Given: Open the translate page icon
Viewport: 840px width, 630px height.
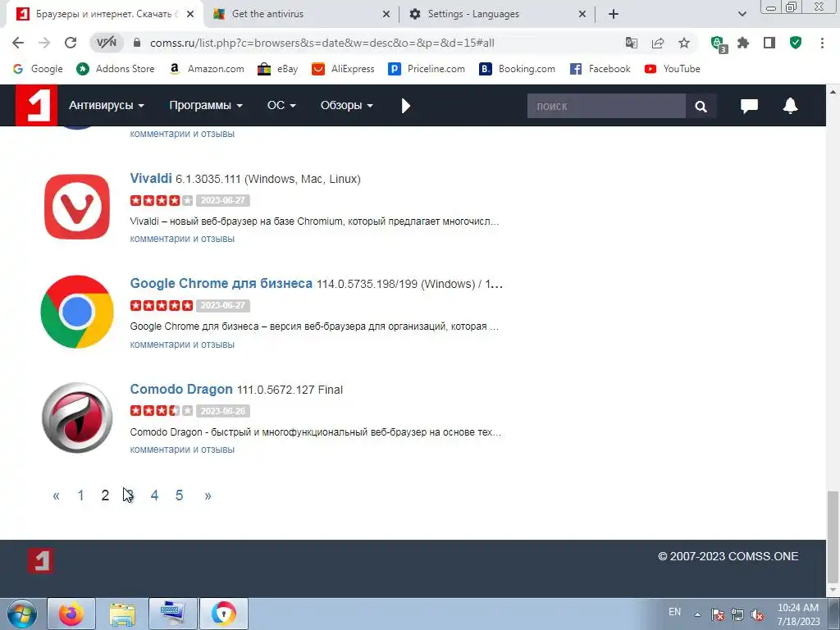Looking at the screenshot, I should tap(632, 43).
